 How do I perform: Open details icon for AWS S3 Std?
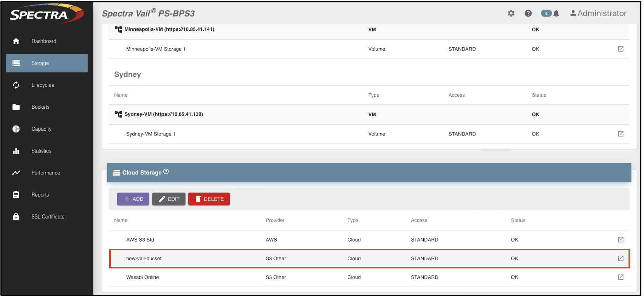(x=621, y=240)
